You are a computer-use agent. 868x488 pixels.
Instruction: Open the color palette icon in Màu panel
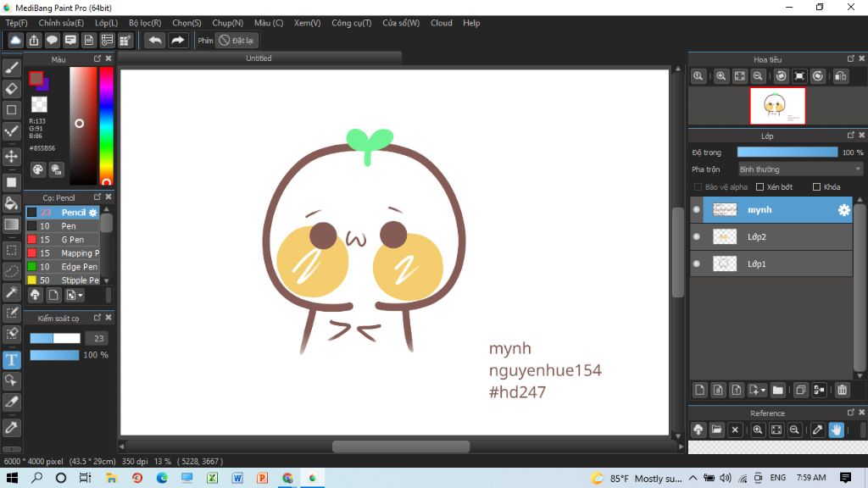[x=37, y=169]
